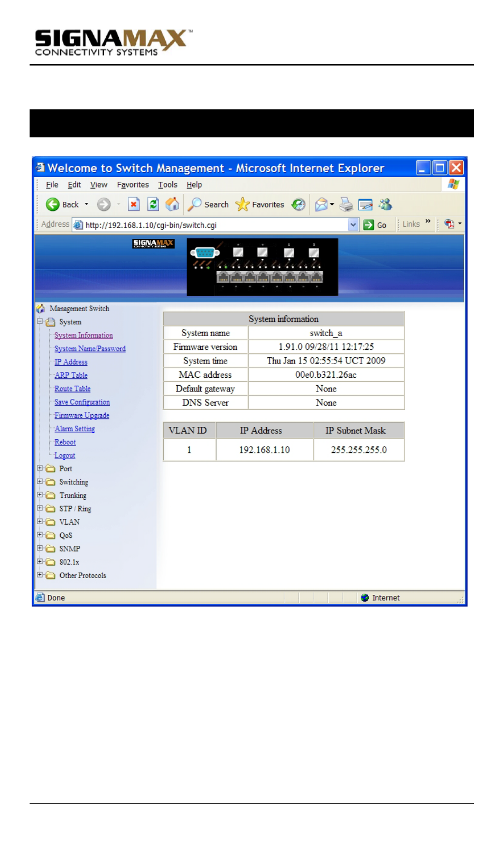Open the Search pane
The image size is (504, 848).
209,204
